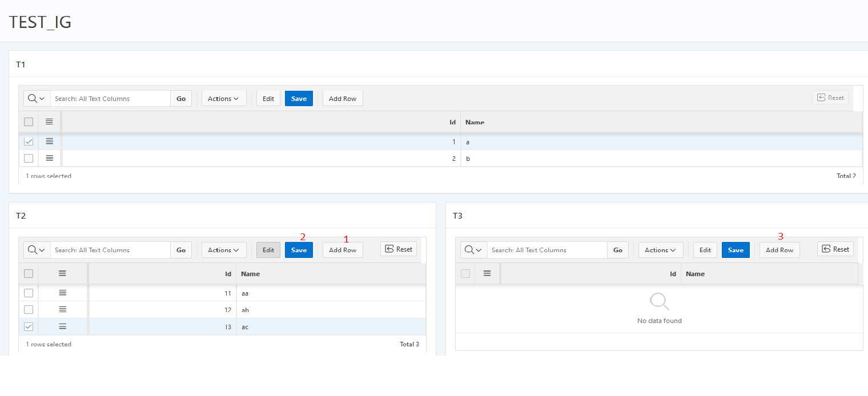Open row actions menu for T2 row ab

[x=63, y=309]
